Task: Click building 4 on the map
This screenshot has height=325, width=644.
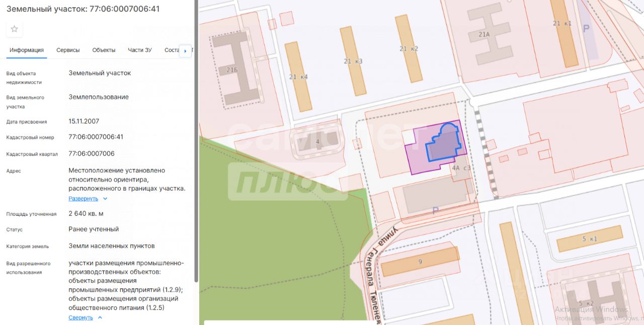Action: pyautogui.click(x=317, y=142)
